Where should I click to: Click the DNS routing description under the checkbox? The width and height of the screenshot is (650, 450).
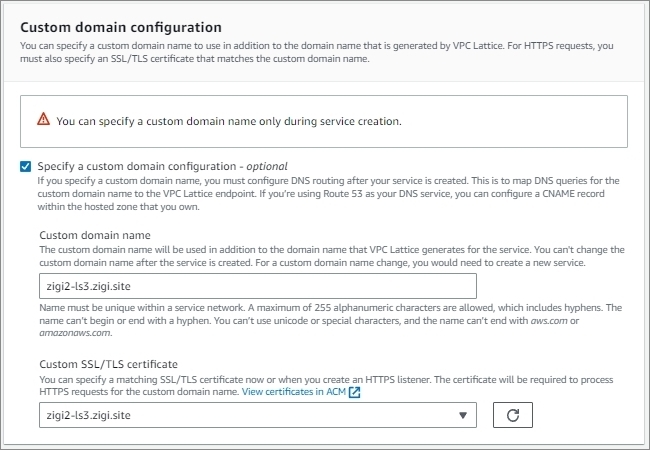[x=328, y=194]
